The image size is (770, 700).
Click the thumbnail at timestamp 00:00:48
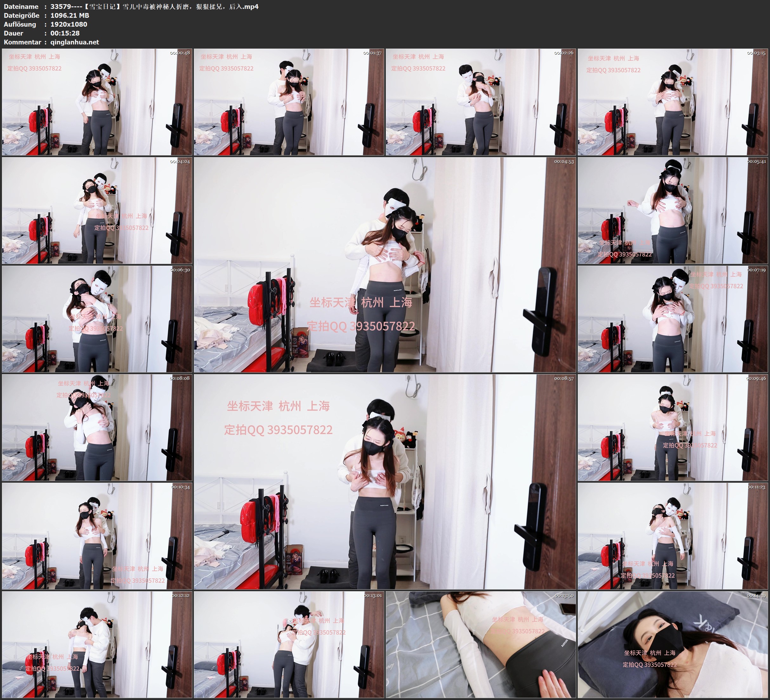click(97, 102)
